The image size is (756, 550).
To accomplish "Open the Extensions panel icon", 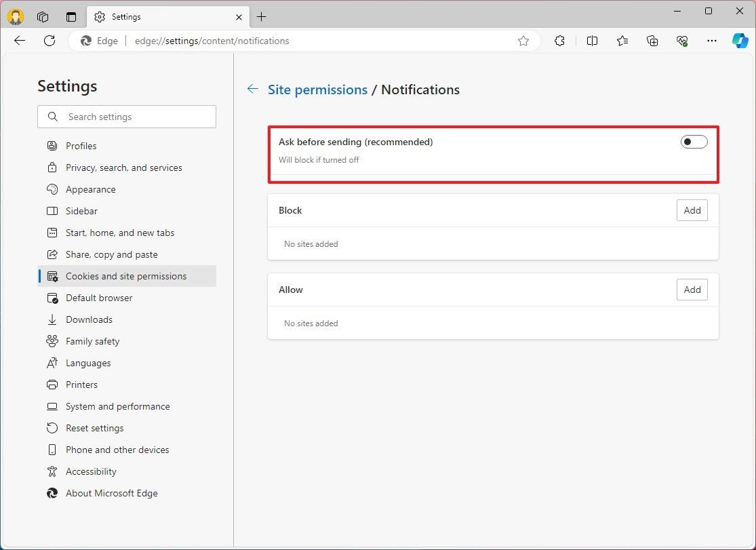I will 559,41.
